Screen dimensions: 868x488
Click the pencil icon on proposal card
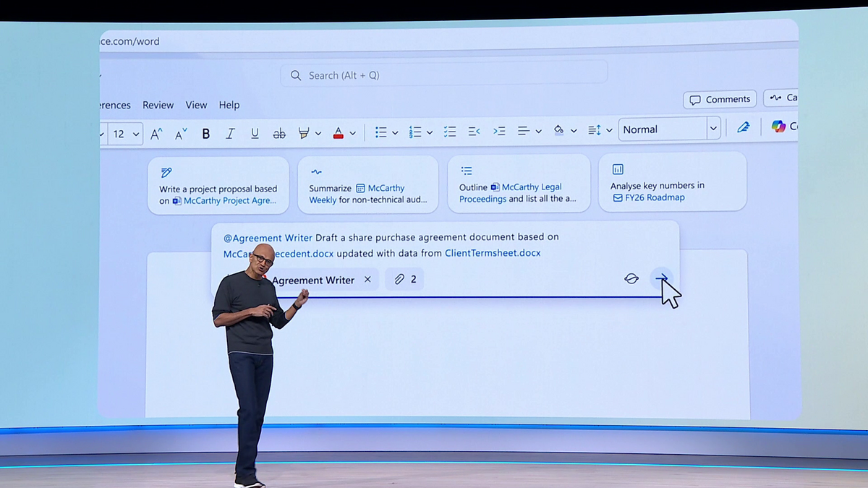point(166,172)
